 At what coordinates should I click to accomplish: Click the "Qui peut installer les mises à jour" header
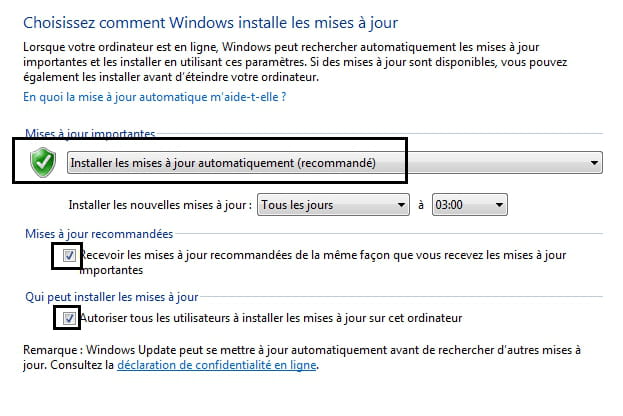click(x=112, y=297)
